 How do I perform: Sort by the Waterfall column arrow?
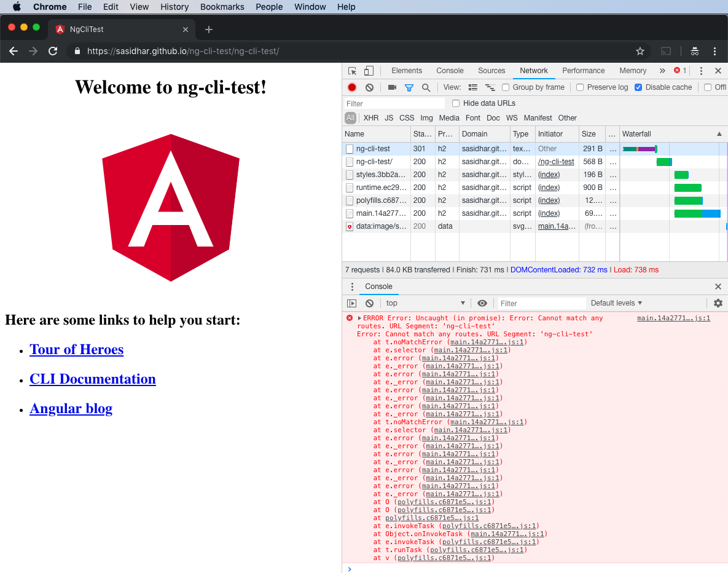click(x=719, y=134)
